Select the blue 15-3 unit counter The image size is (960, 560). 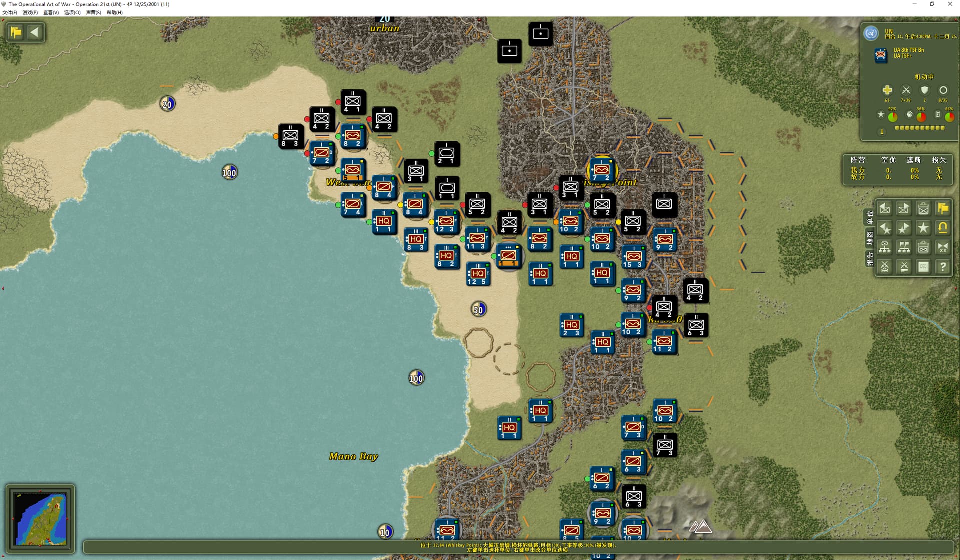pos(633,257)
